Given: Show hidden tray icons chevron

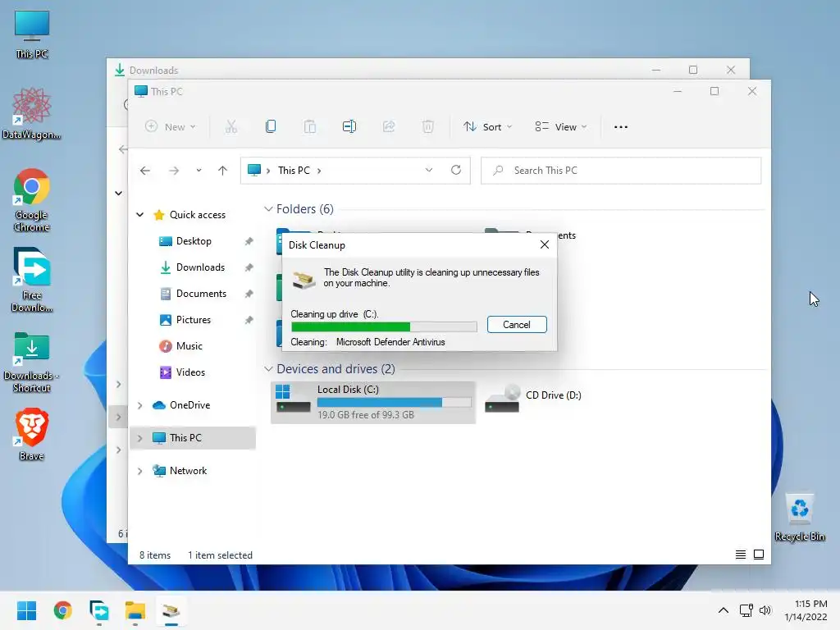Looking at the screenshot, I should click(x=724, y=610).
